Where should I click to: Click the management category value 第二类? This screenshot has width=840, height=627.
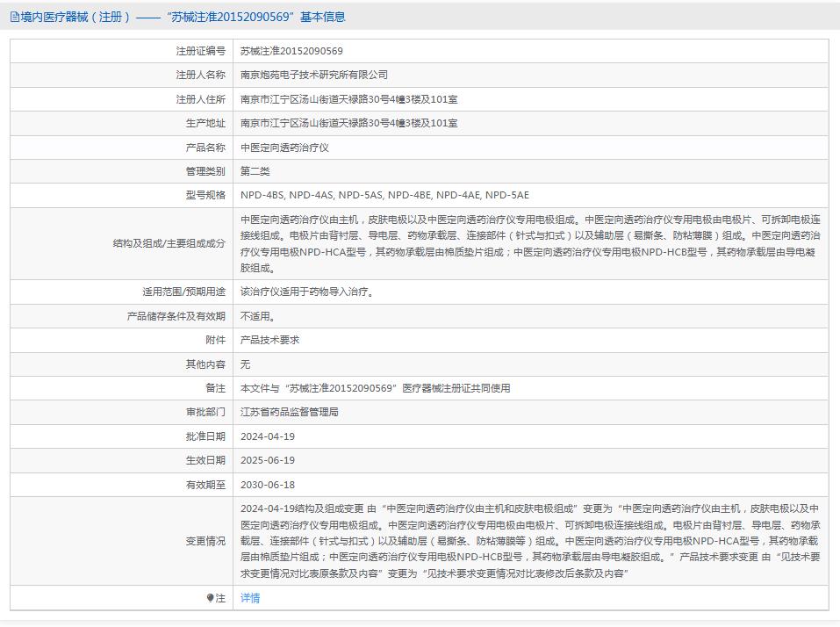pos(255,171)
